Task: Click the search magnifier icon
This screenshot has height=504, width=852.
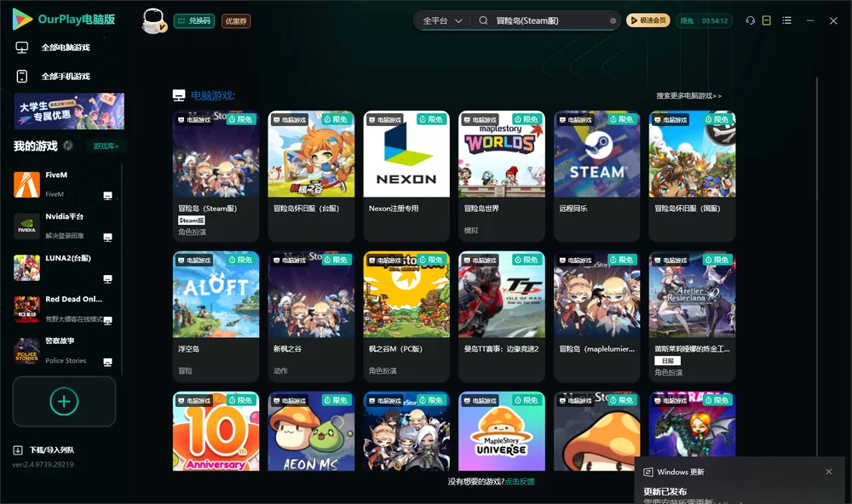Action: click(x=483, y=20)
